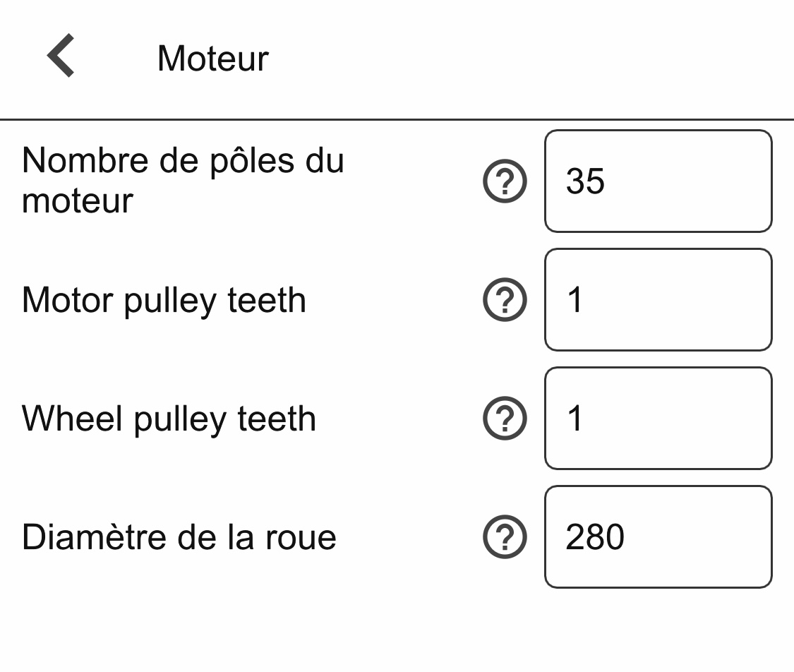This screenshot has width=794, height=672.
Task: Select the Wheel pulley teeth input box
Action: (658, 418)
